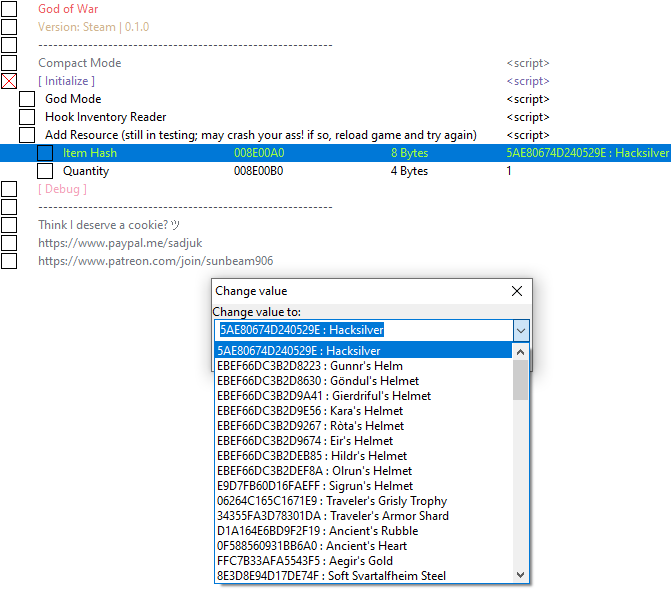Screen dimensions: 671x593
Task: Select Traveler's Grisly Trophy entry
Action: (x=363, y=501)
